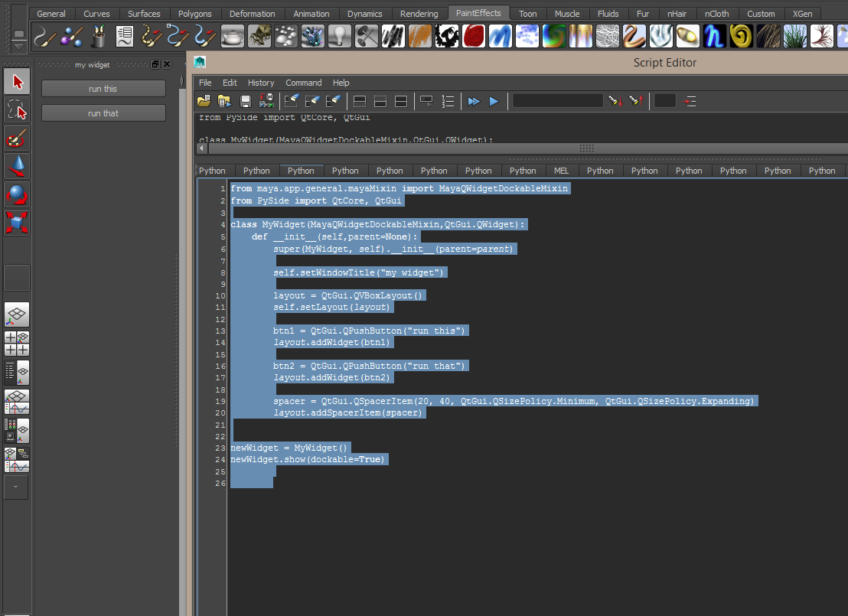Choose the Scale tool
The width and height of the screenshot is (848, 616).
coord(16,222)
